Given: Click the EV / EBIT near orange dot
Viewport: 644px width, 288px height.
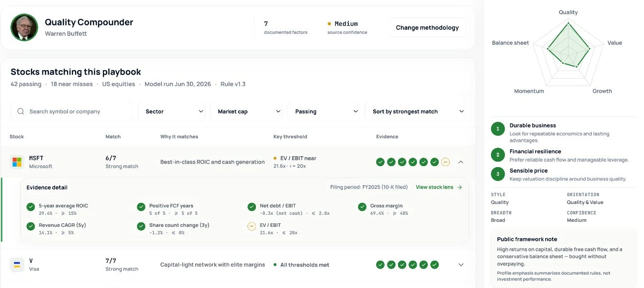Looking at the screenshot, I should (x=275, y=158).
